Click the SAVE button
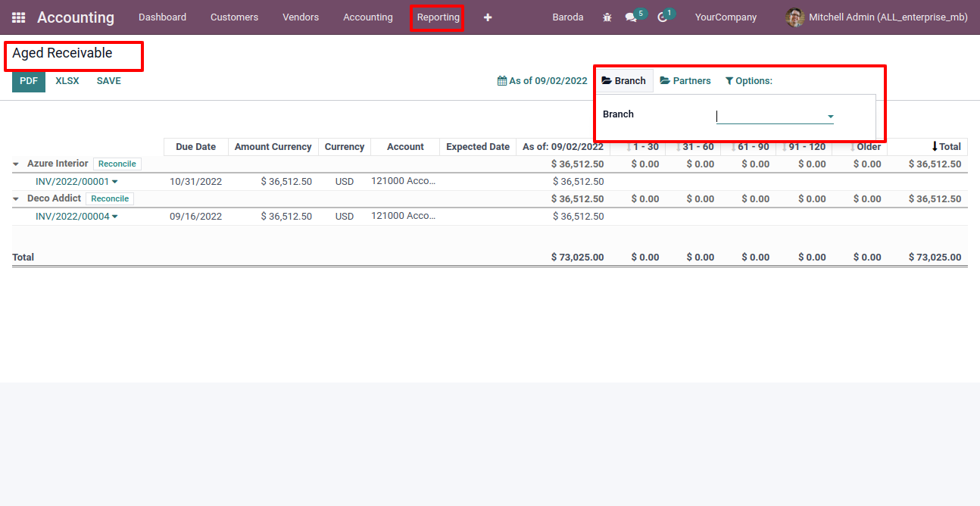Image resolution: width=980 pixels, height=506 pixels. click(x=109, y=81)
